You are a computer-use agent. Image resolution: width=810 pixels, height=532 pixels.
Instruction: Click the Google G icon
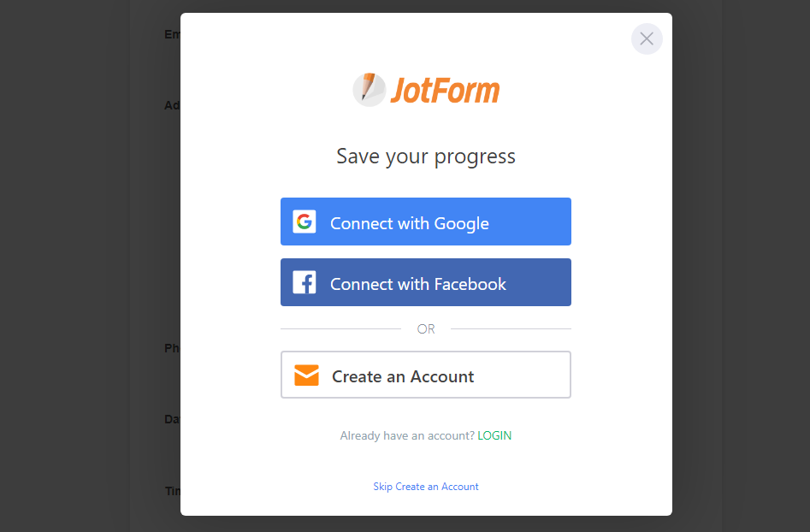tap(304, 222)
